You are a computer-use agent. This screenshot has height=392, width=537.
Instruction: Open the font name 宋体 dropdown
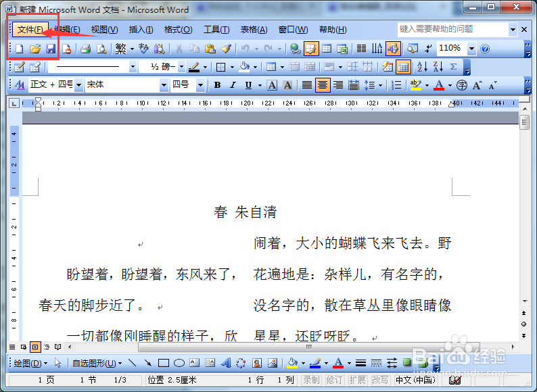pos(164,85)
